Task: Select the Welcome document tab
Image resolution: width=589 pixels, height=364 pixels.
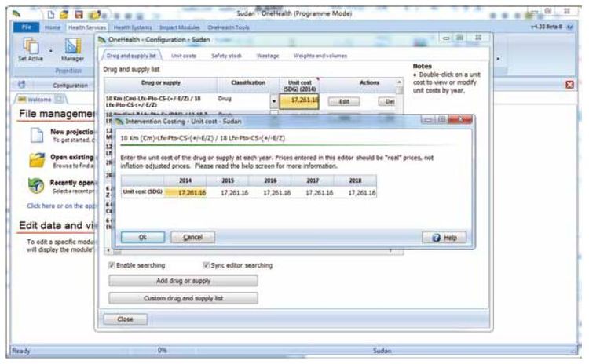Action: coord(40,100)
